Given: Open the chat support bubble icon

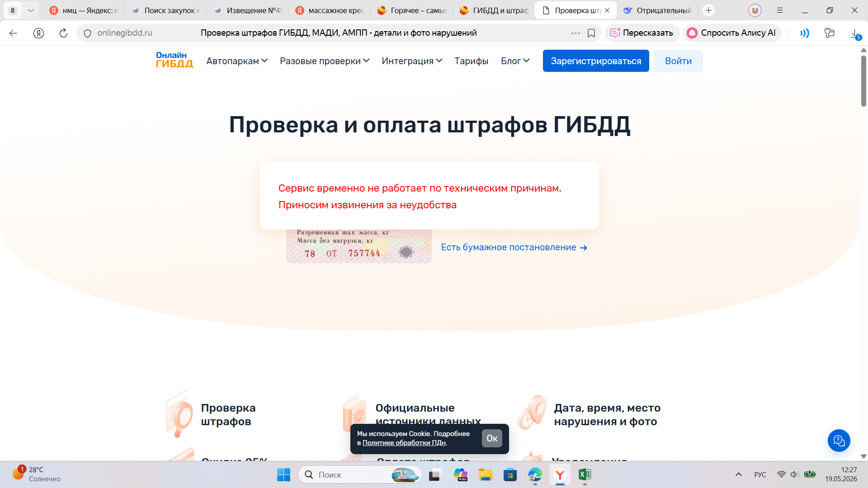Looking at the screenshot, I should click(839, 440).
